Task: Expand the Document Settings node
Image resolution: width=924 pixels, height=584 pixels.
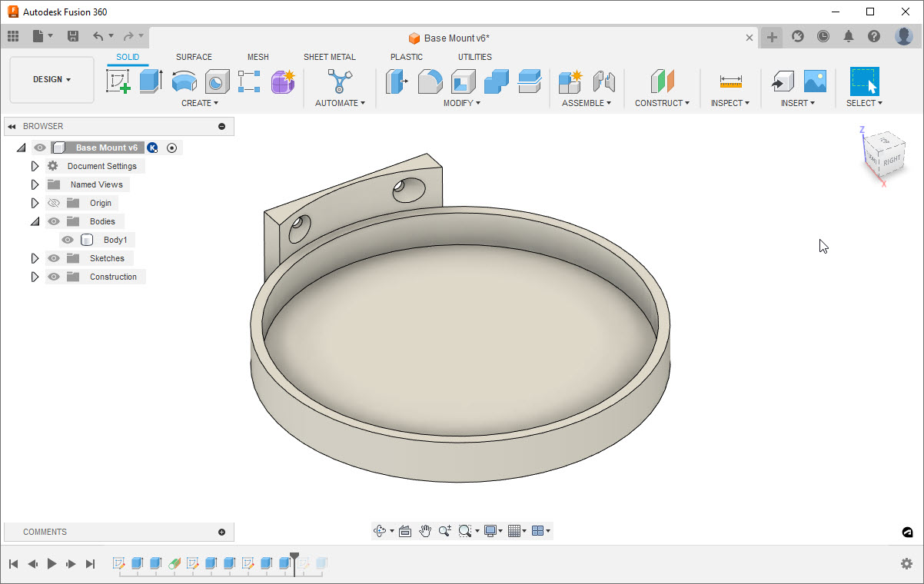Action: (35, 166)
